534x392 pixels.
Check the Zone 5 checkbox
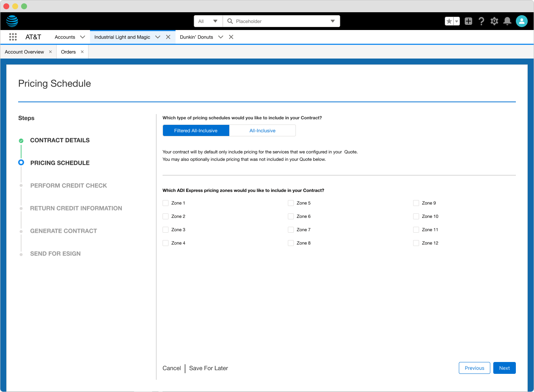point(291,203)
